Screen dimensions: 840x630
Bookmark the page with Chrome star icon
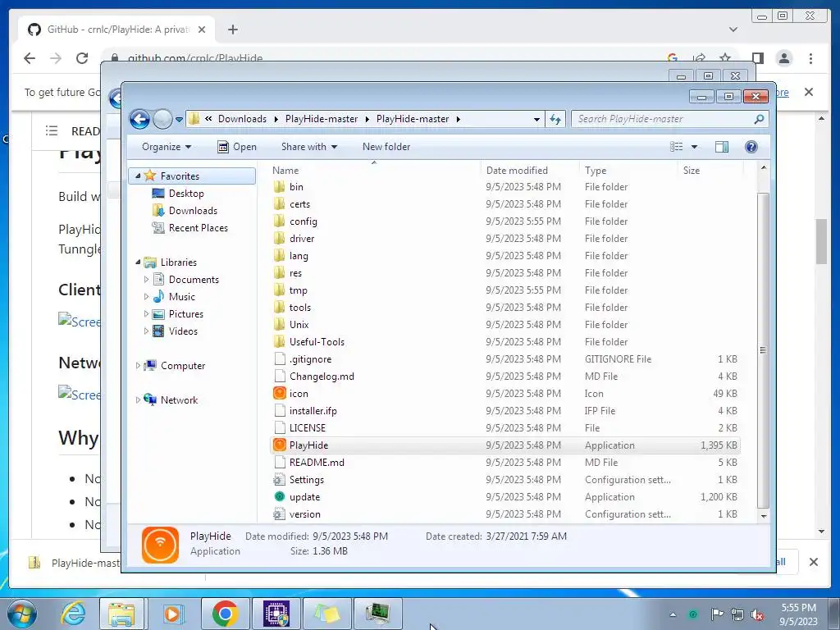tap(725, 58)
